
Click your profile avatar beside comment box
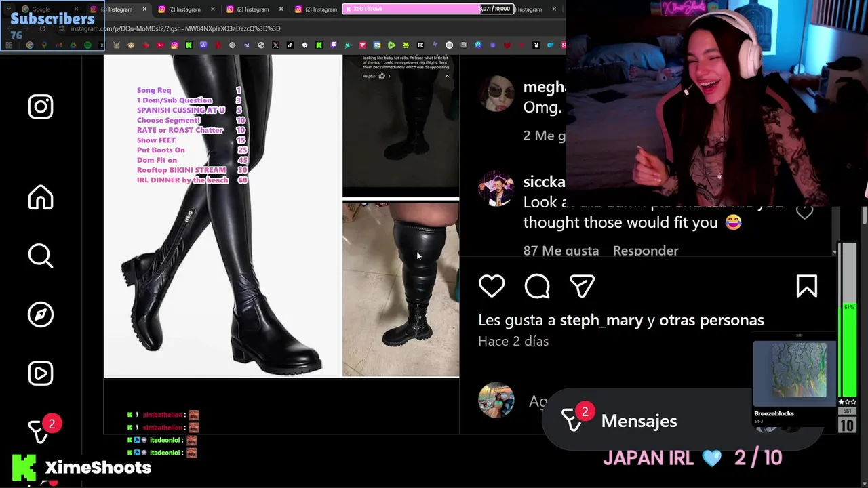point(496,400)
